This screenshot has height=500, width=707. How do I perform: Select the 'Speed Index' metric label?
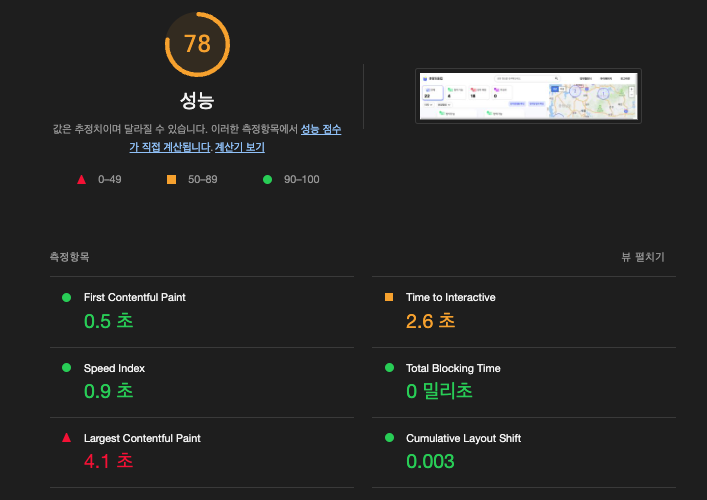114,368
